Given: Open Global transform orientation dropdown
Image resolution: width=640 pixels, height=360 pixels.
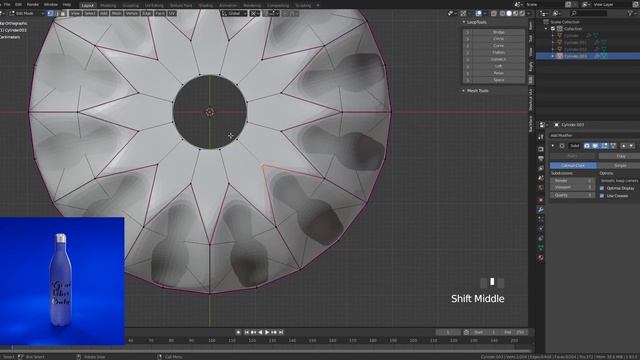Looking at the screenshot, I should pyautogui.click(x=234, y=13).
